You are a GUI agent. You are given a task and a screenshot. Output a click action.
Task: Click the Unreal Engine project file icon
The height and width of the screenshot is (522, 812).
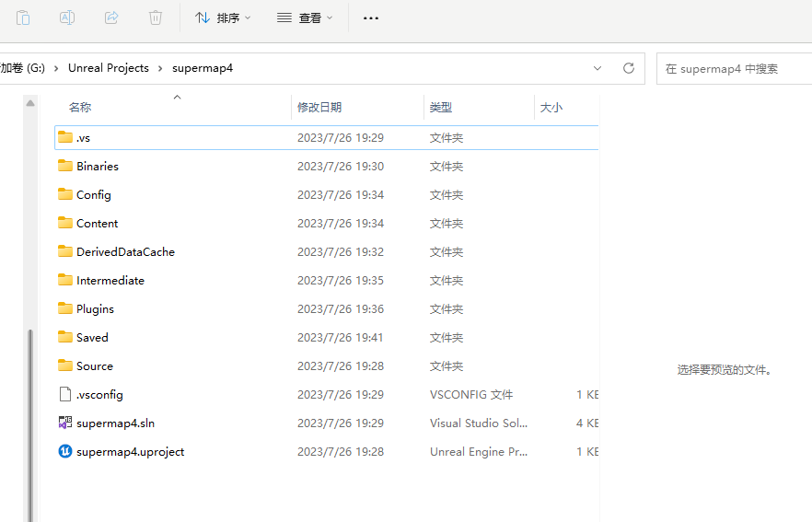tap(65, 451)
